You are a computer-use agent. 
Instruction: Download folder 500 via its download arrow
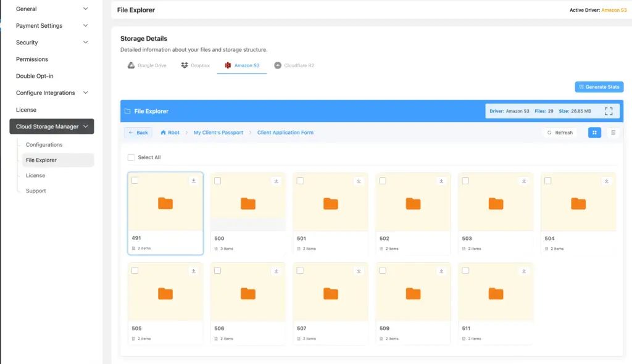pos(276,181)
